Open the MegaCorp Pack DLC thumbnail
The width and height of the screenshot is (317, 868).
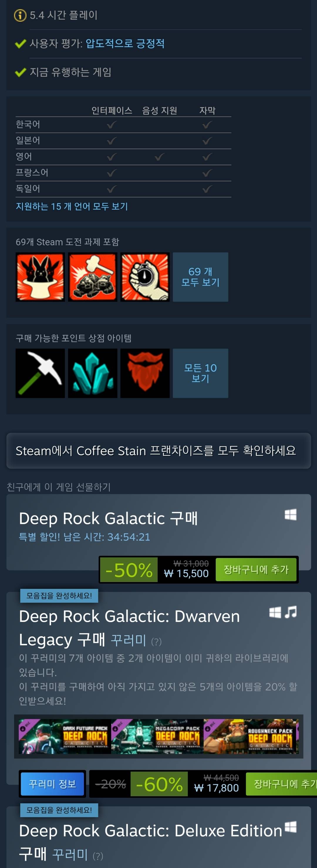157,736
